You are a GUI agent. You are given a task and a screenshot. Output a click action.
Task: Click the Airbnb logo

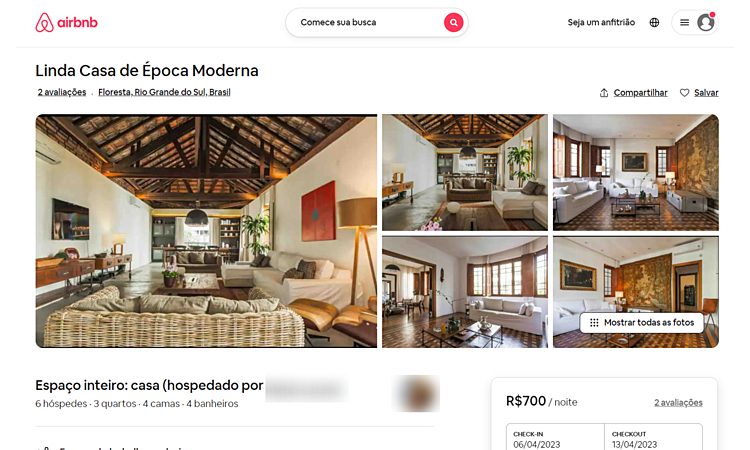point(66,22)
